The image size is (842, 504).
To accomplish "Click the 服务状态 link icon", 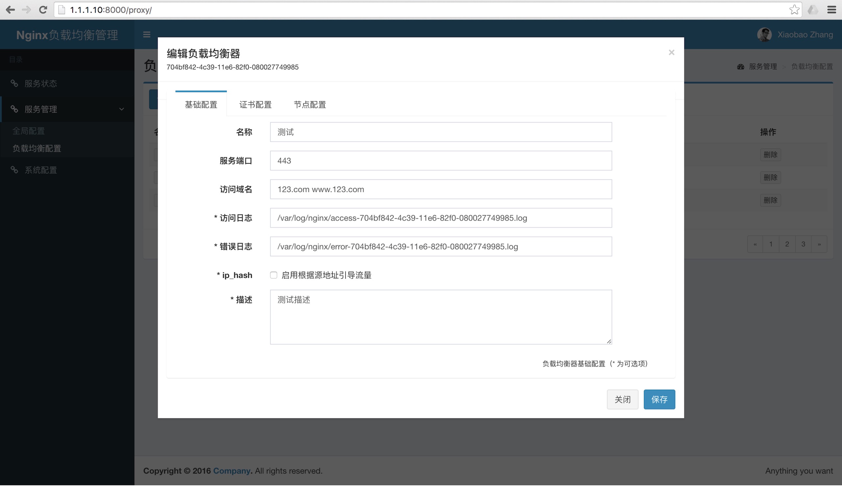I will click(x=14, y=83).
